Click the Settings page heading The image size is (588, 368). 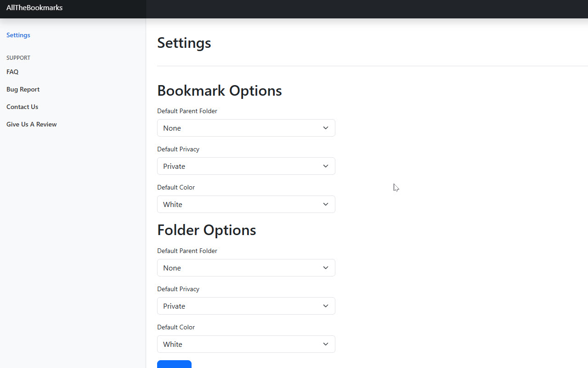click(x=184, y=43)
